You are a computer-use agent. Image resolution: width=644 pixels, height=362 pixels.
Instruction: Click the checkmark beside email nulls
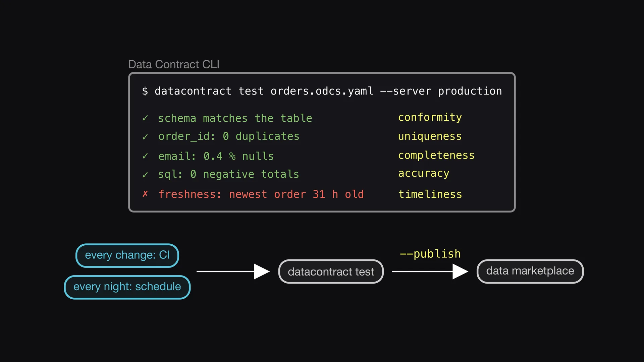pos(145,156)
